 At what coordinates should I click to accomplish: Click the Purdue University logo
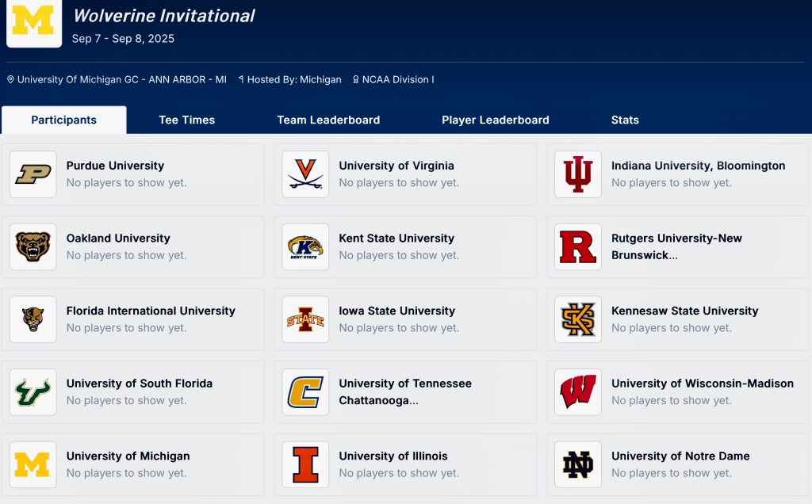[33, 174]
